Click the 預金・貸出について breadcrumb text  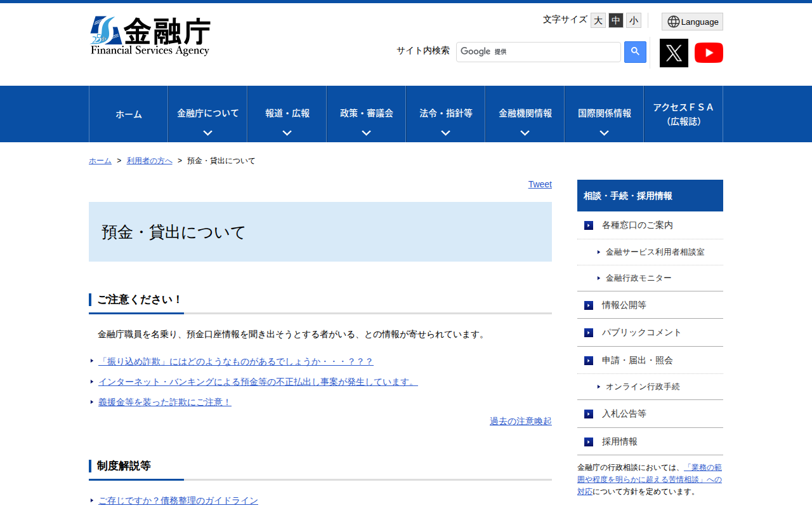click(x=221, y=161)
